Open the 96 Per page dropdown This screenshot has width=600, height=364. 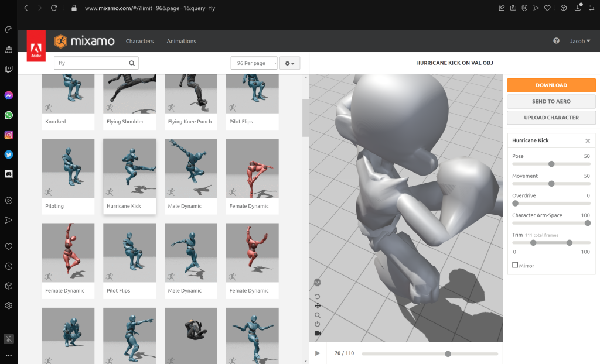click(x=254, y=63)
